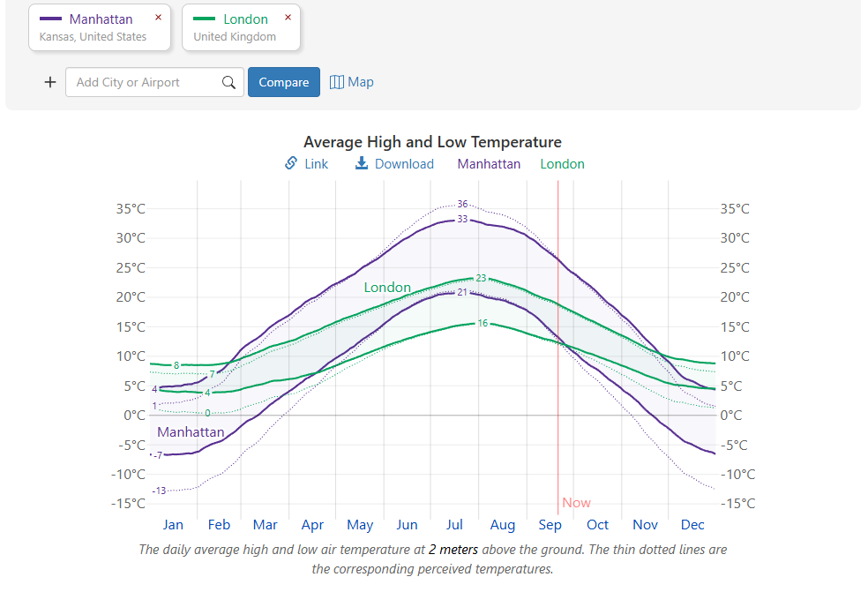Remove the Manhattan city card
The height and width of the screenshot is (592, 868).
tap(158, 18)
